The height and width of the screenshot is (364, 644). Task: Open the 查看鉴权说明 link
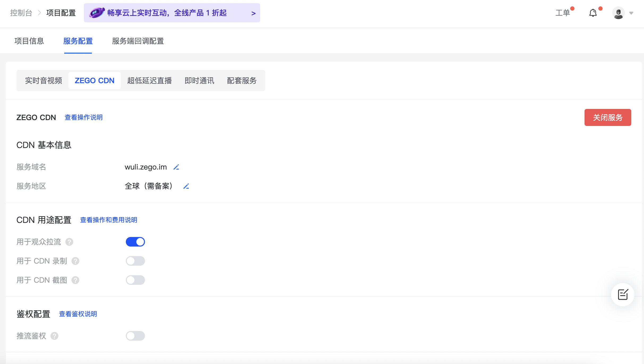point(78,314)
